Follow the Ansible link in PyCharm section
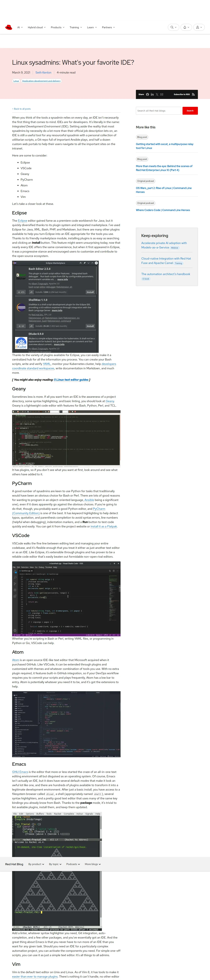210x980 pixels. (x=89, y=500)
